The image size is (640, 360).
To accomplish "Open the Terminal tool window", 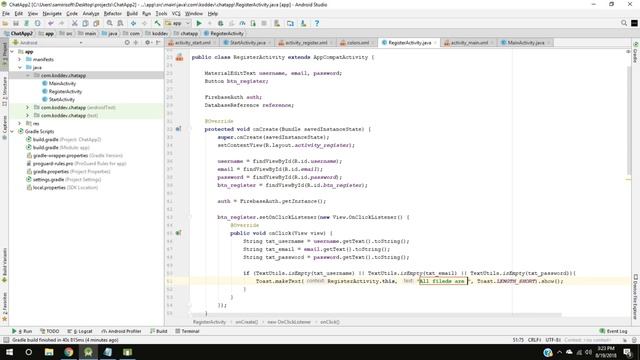I will pos(187,331).
